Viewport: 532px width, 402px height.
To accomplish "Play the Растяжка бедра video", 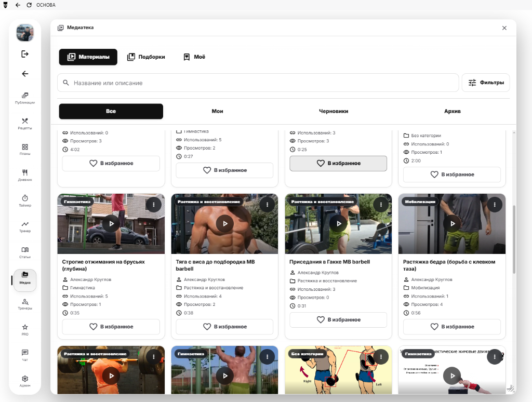I will 453,223.
